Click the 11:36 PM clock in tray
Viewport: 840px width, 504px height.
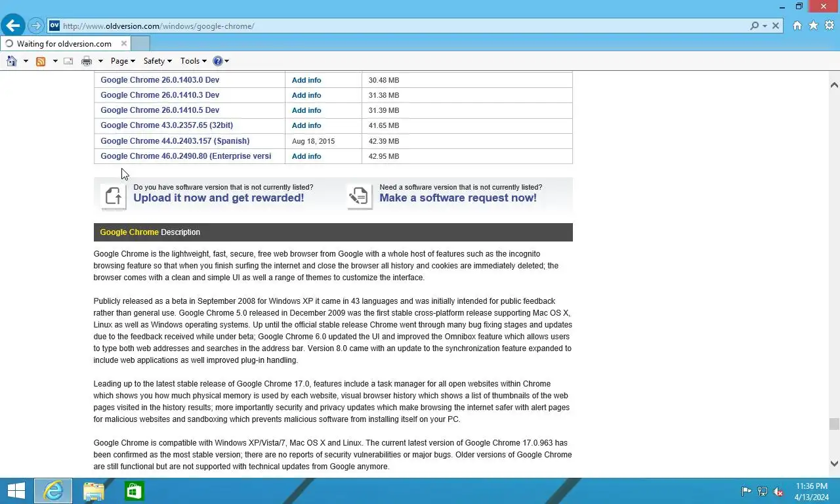point(811,486)
